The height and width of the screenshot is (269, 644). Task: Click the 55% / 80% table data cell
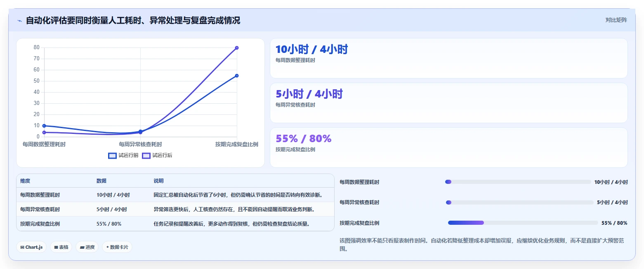click(109, 224)
